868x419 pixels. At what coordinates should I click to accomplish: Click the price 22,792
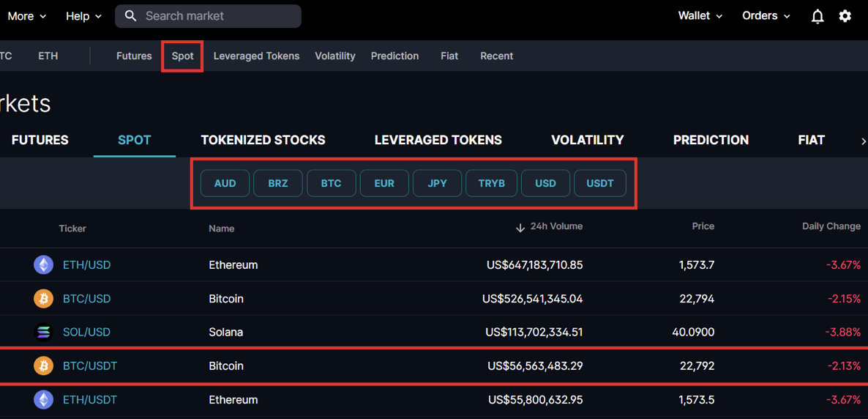point(697,366)
